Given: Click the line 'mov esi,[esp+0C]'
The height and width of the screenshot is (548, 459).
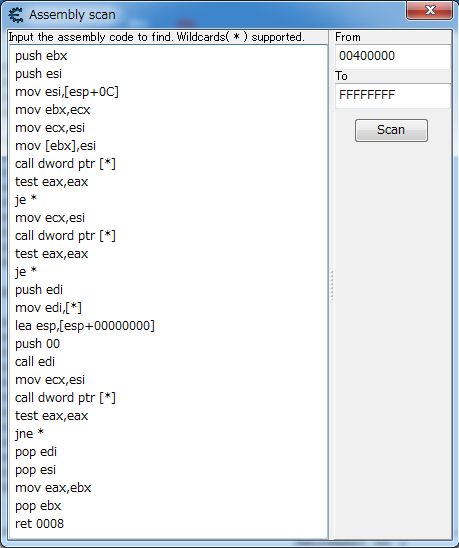Looking at the screenshot, I should [x=67, y=92].
